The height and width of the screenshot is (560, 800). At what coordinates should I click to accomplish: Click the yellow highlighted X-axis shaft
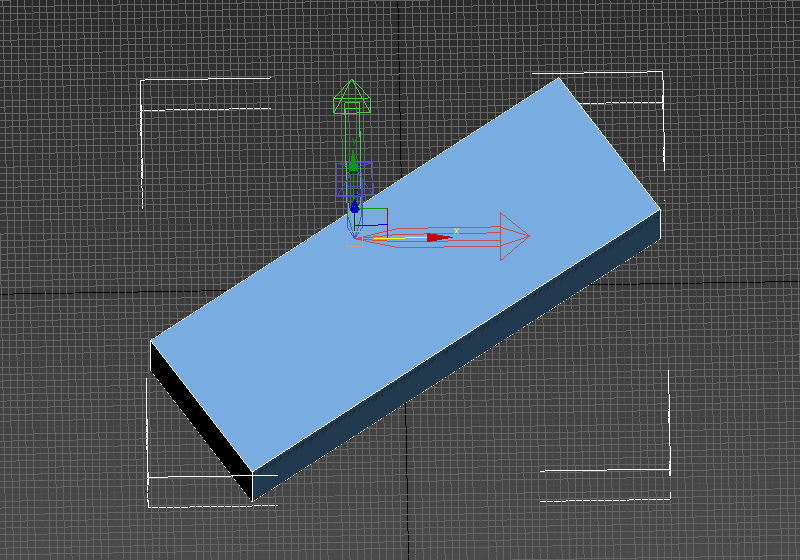(392, 238)
